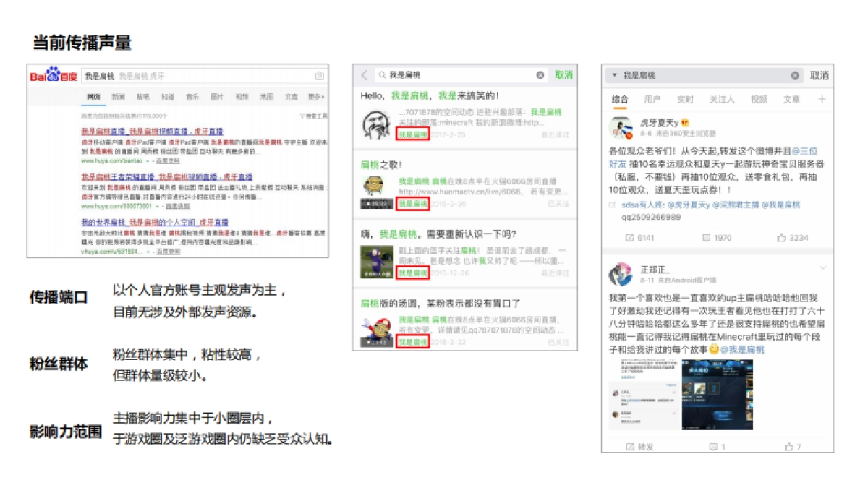868x488 pixels.
Task: Click 取消 to cancel the Weibo search
Action: click(x=818, y=75)
